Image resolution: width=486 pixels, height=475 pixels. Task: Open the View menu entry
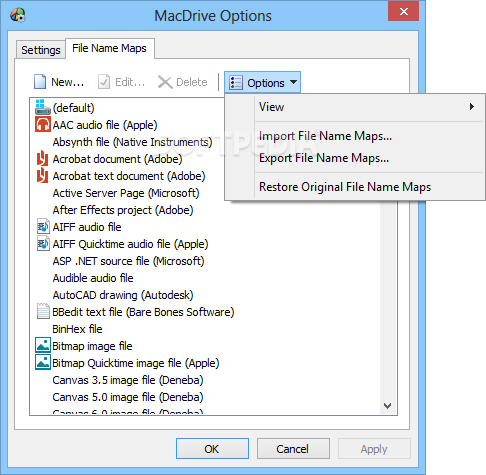[x=355, y=107]
